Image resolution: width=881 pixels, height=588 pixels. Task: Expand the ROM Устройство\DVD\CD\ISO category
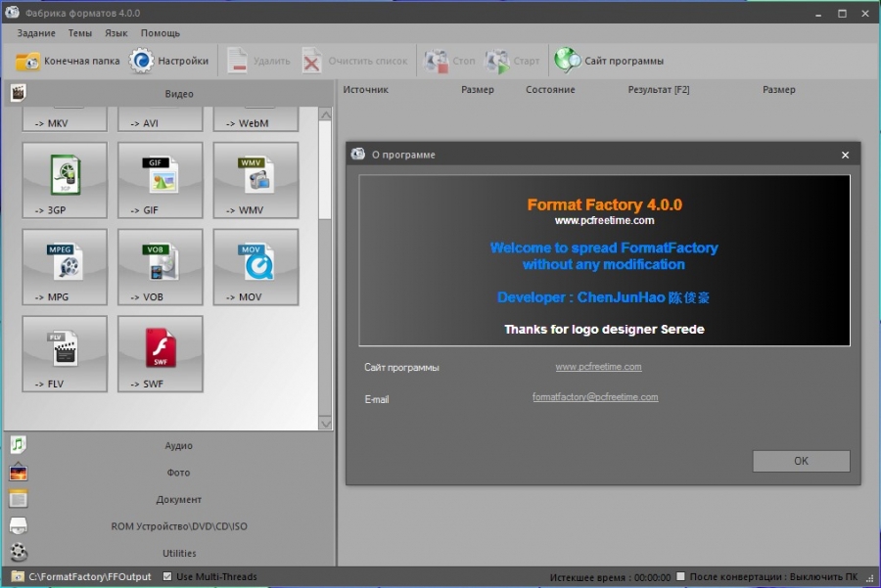tap(169, 526)
